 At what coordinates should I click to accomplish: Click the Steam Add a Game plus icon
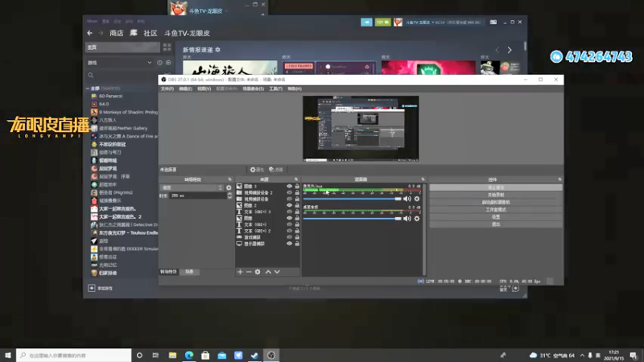pos(92,288)
